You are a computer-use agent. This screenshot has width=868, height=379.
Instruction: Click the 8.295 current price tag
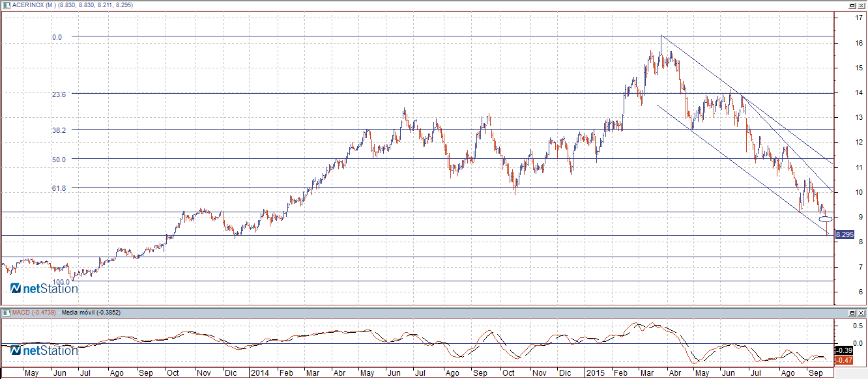[844, 234]
